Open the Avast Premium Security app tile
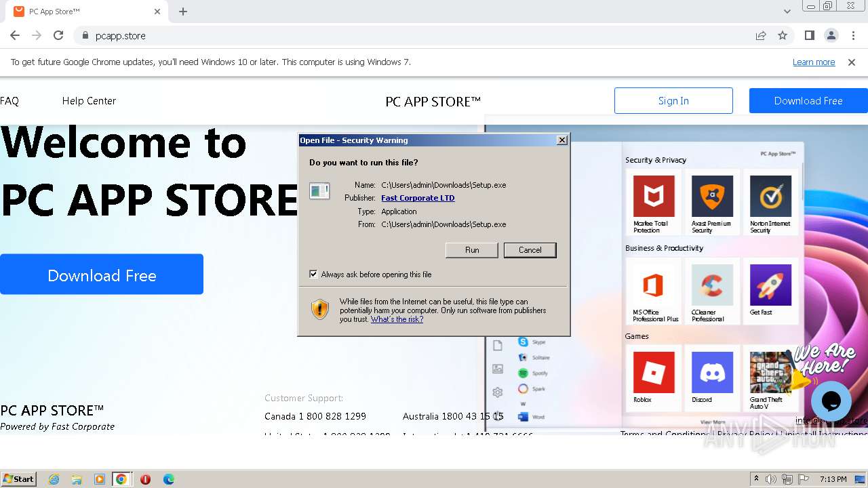 712,201
